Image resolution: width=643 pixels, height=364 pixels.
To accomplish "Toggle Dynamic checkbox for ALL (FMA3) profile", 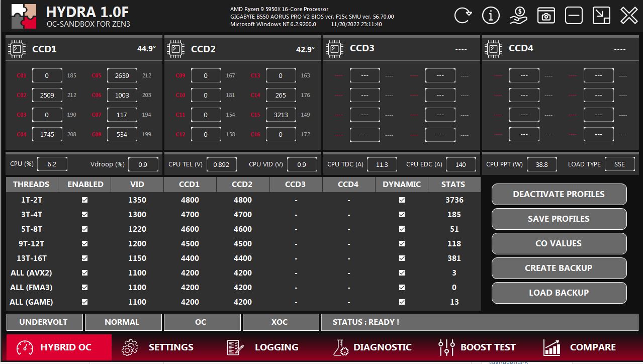I will tap(402, 288).
